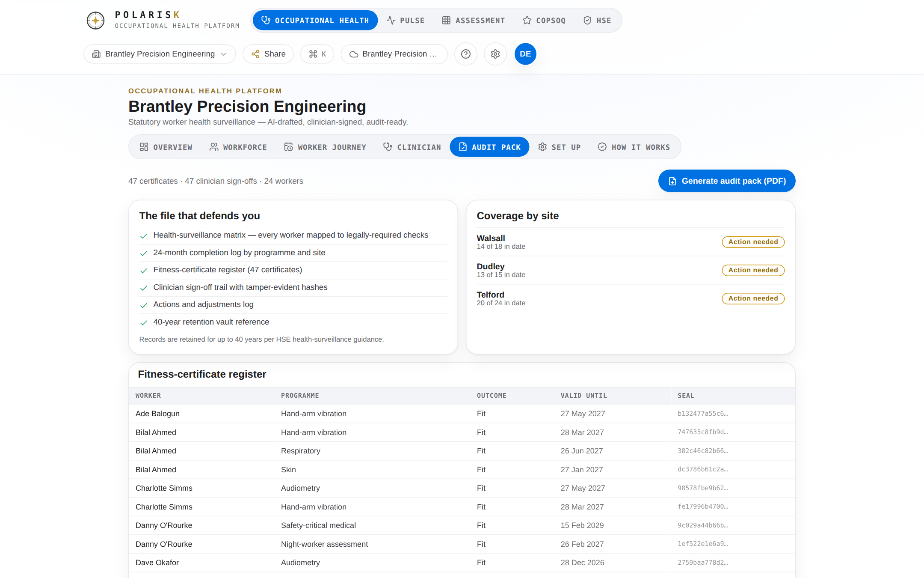This screenshot has height=578, width=924.
Task: Click the seal hash dc3786b61c2a…
Action: (702, 469)
